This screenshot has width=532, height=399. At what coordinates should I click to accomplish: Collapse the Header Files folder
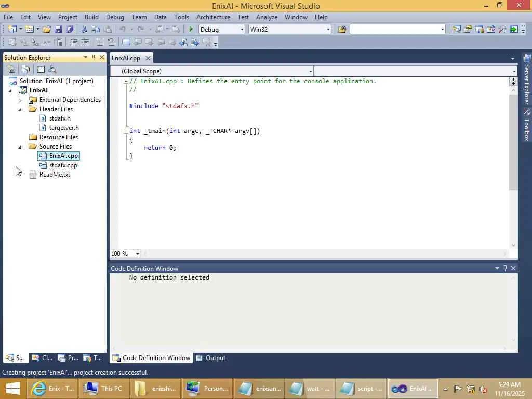point(20,109)
